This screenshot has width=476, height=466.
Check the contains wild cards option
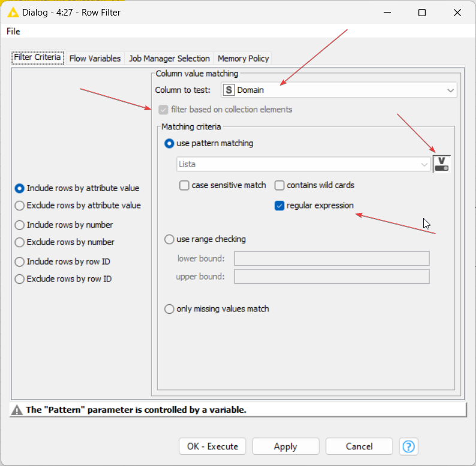[x=279, y=186]
